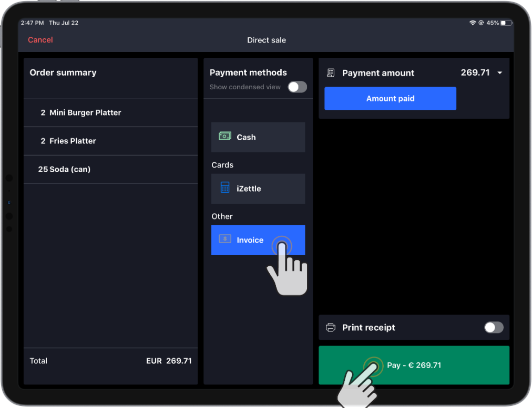Tap the receipt icon beside Payment amount
532x408 pixels.
[331, 73]
